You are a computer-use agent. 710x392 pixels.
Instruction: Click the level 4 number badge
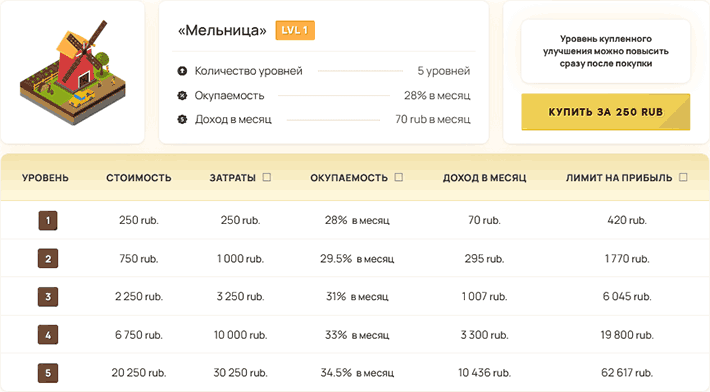tap(48, 335)
